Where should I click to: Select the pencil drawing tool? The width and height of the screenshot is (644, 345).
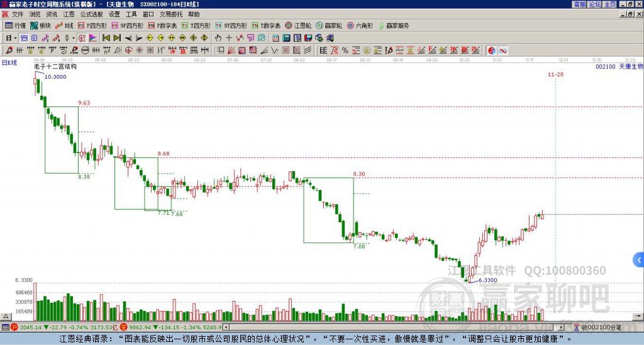[x=9, y=50]
